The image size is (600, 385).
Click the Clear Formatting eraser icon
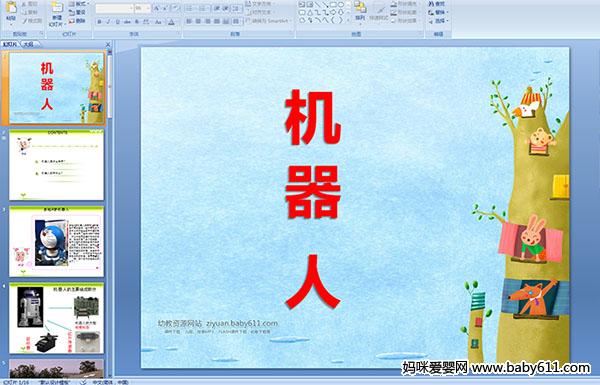[x=175, y=8]
